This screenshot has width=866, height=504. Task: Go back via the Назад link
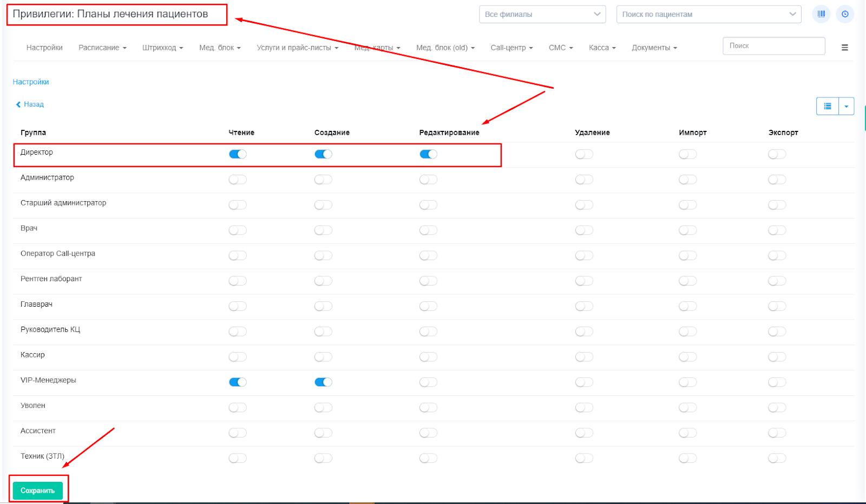coord(30,104)
